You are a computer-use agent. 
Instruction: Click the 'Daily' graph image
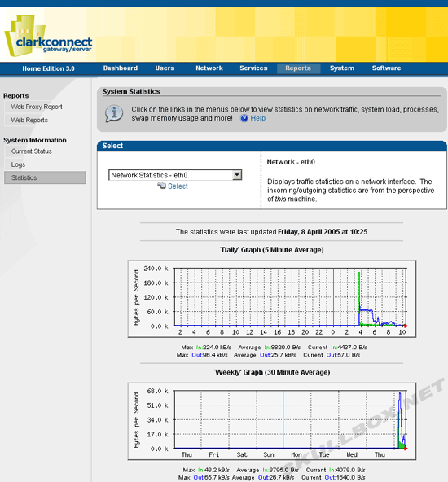pyautogui.click(x=272, y=299)
